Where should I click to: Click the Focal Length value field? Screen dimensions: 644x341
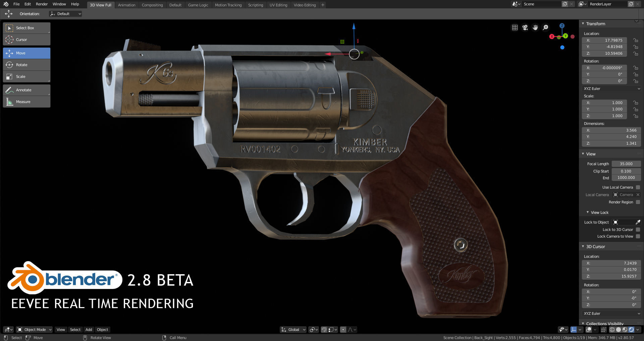626,164
